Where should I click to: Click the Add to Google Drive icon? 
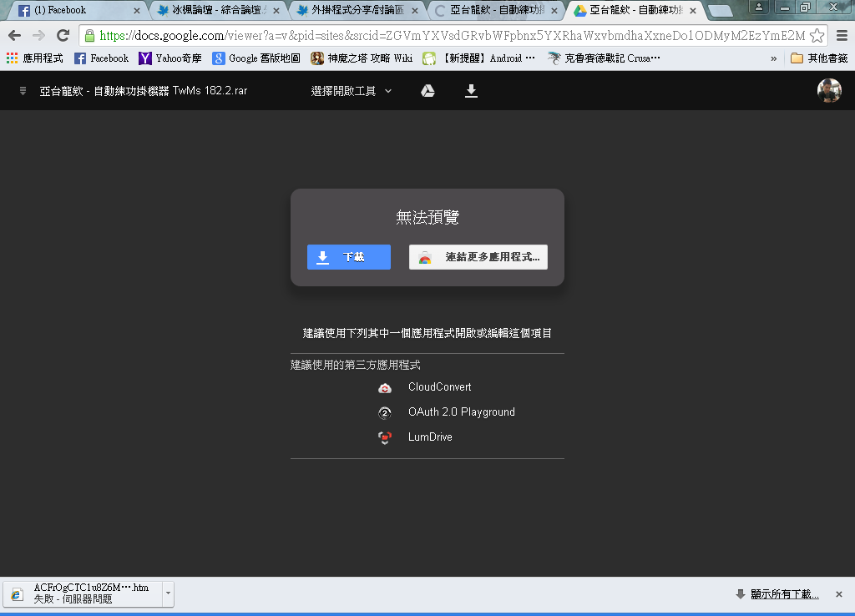(427, 91)
